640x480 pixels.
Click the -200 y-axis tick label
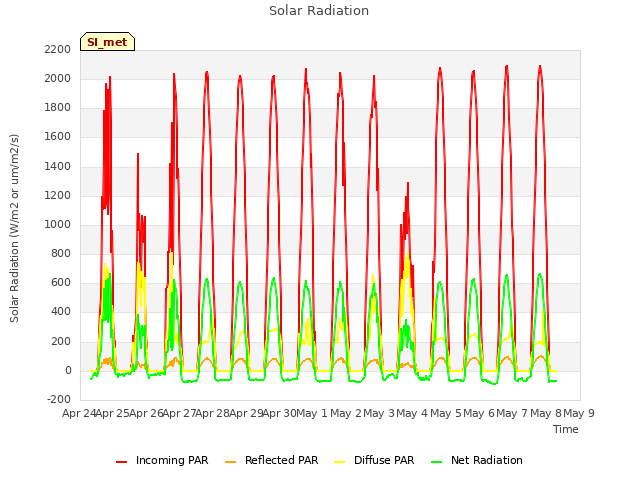click(59, 399)
